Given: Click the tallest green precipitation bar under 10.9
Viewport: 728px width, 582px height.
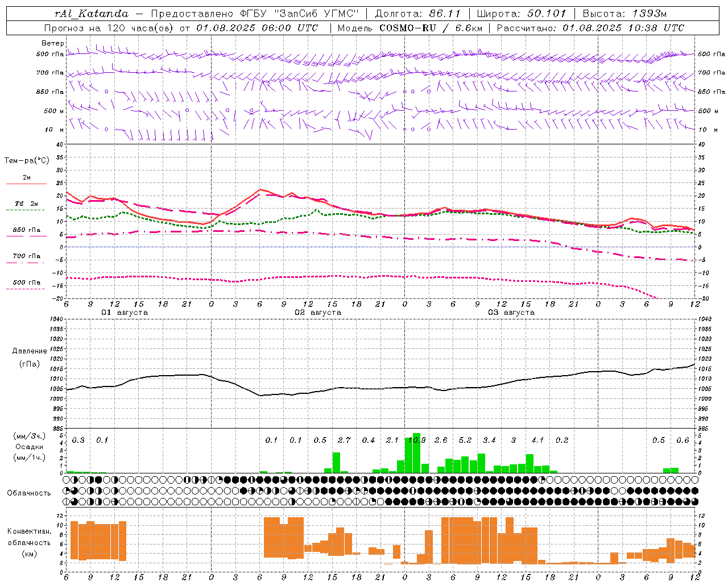Looking at the screenshot, I should click(x=417, y=453).
